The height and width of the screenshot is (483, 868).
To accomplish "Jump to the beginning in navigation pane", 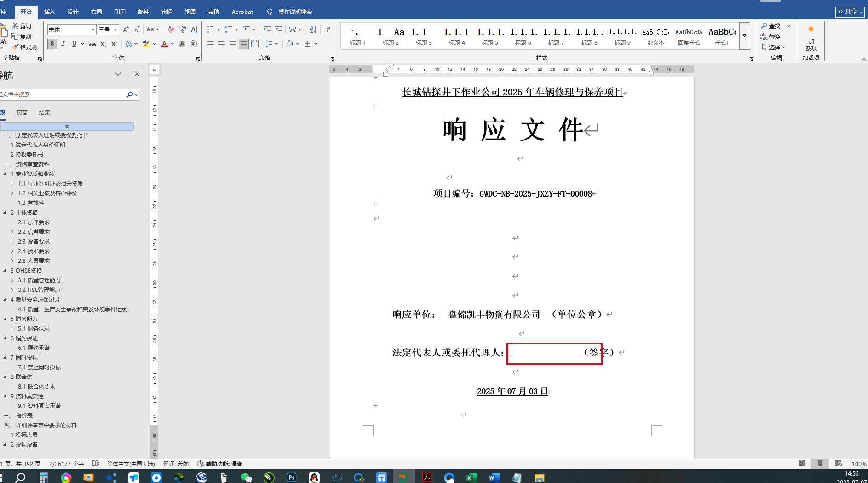I will [x=67, y=127].
